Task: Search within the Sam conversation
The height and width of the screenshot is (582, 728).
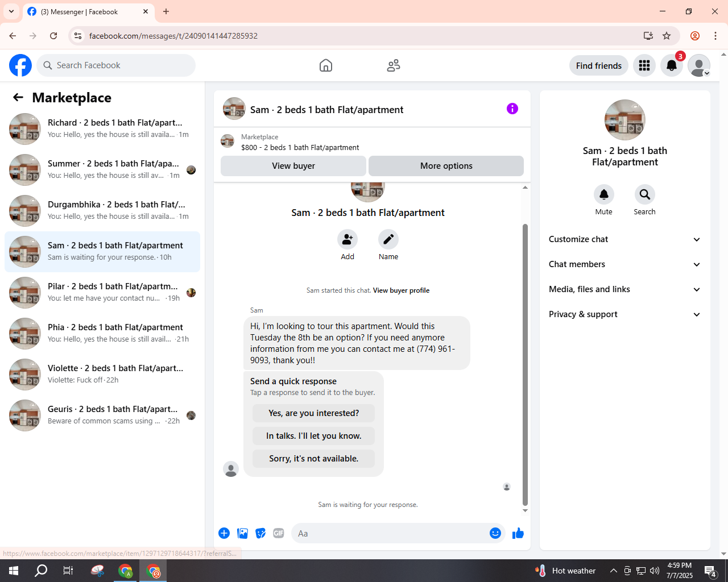Action: (x=645, y=194)
